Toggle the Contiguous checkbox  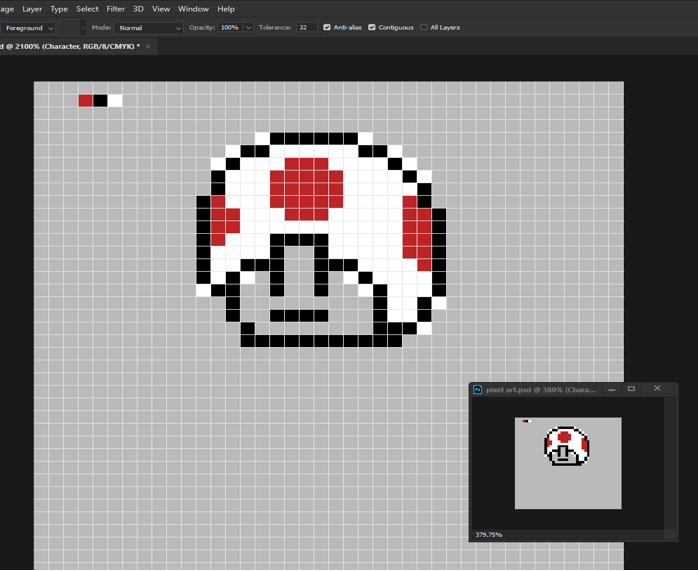(372, 28)
